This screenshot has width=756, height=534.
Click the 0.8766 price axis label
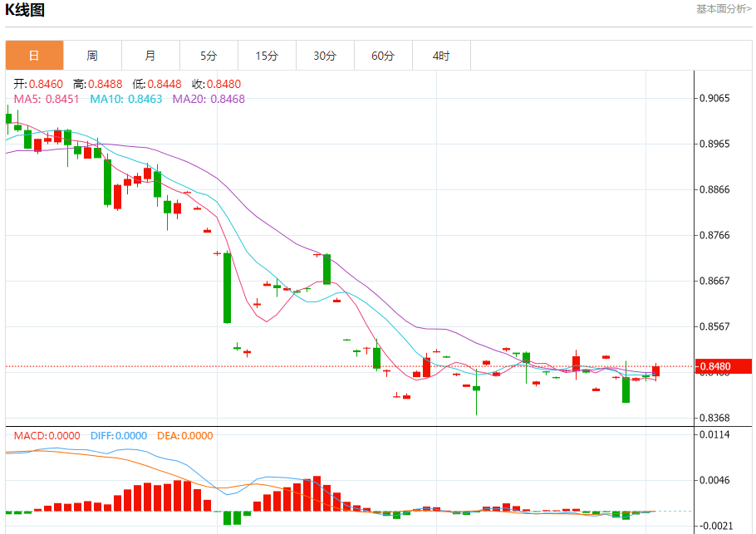(714, 235)
